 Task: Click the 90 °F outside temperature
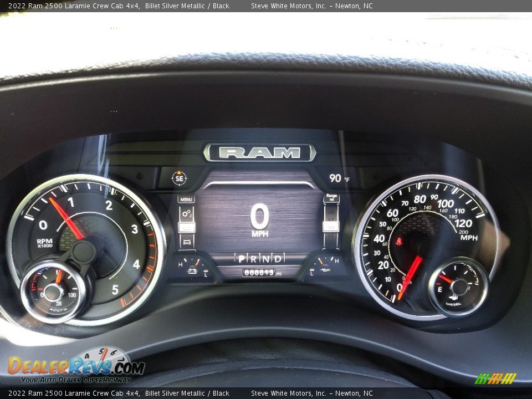[339, 178]
